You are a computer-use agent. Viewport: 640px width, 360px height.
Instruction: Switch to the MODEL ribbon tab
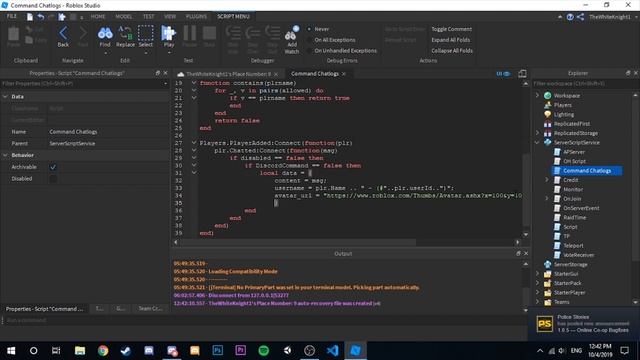tap(124, 17)
